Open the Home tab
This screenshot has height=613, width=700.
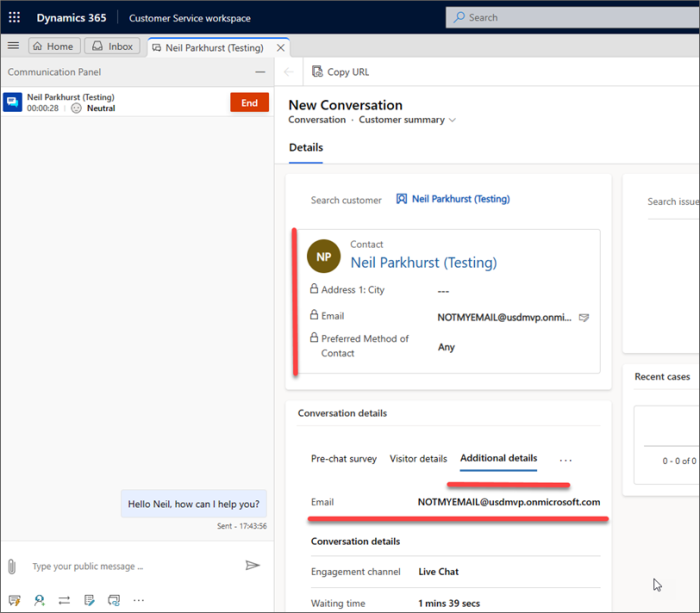54,46
